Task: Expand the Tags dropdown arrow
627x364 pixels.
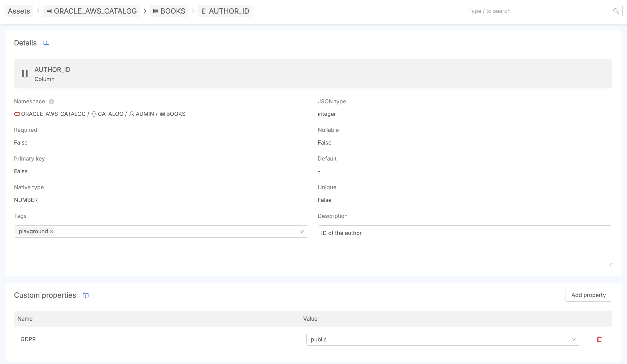Action: 302,231
